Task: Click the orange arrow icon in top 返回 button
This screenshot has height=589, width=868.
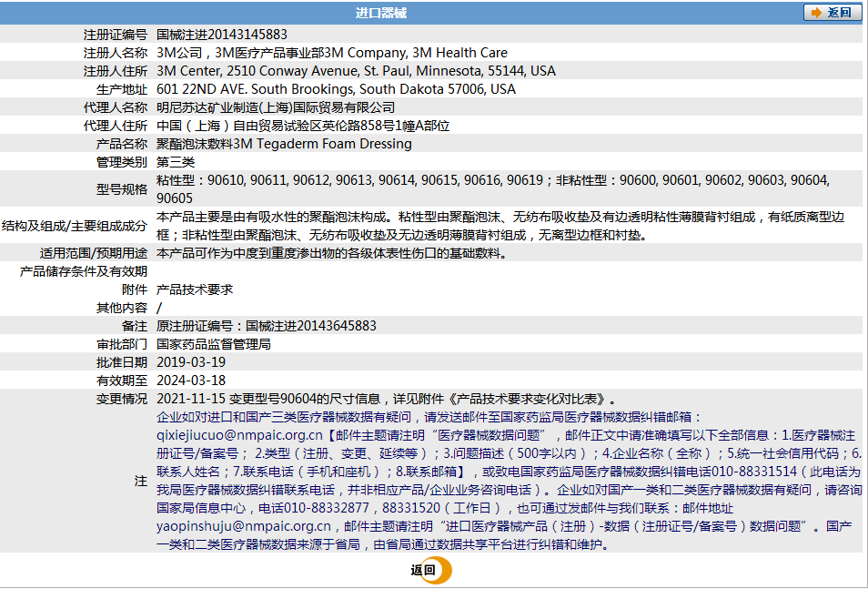Action: coord(816,12)
